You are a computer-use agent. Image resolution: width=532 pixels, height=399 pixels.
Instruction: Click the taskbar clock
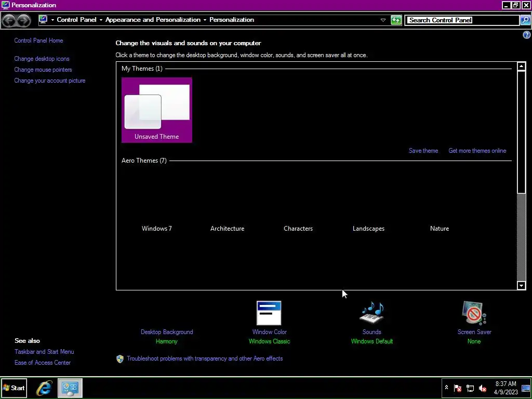coord(506,388)
